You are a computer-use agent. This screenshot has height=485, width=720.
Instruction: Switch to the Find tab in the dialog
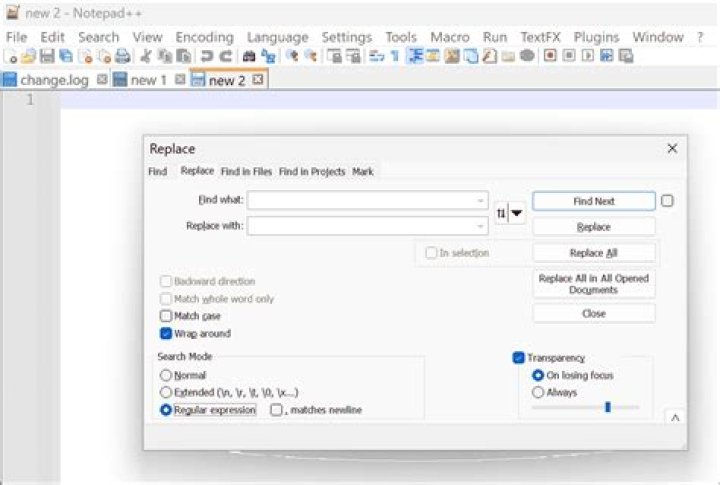pos(158,171)
